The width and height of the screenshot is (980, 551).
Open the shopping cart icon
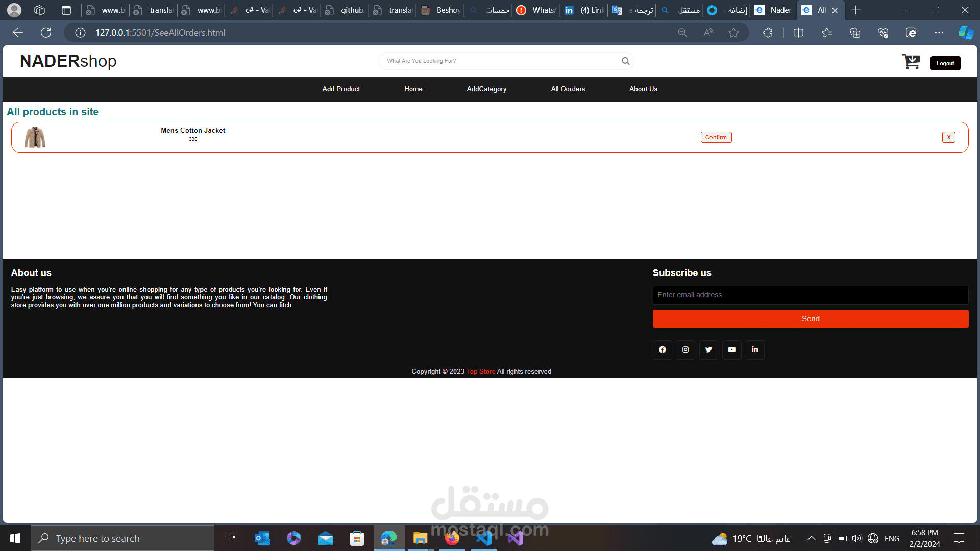click(911, 62)
